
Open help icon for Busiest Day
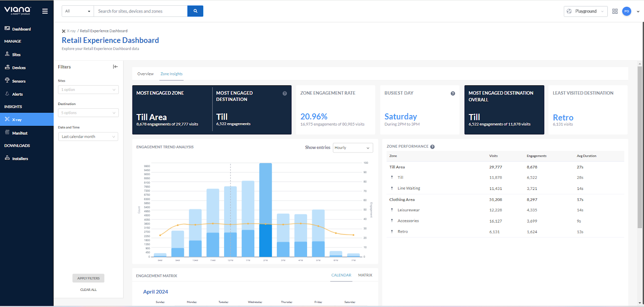453,93
